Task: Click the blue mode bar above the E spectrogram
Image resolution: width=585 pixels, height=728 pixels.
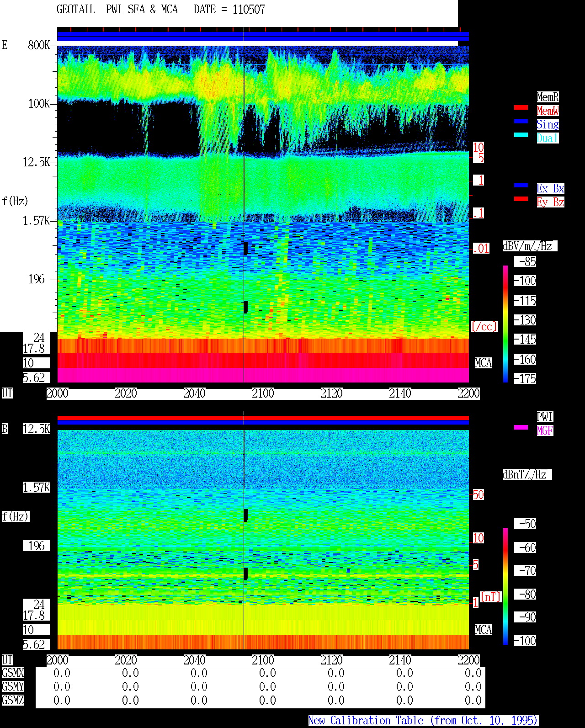Action: point(263,36)
